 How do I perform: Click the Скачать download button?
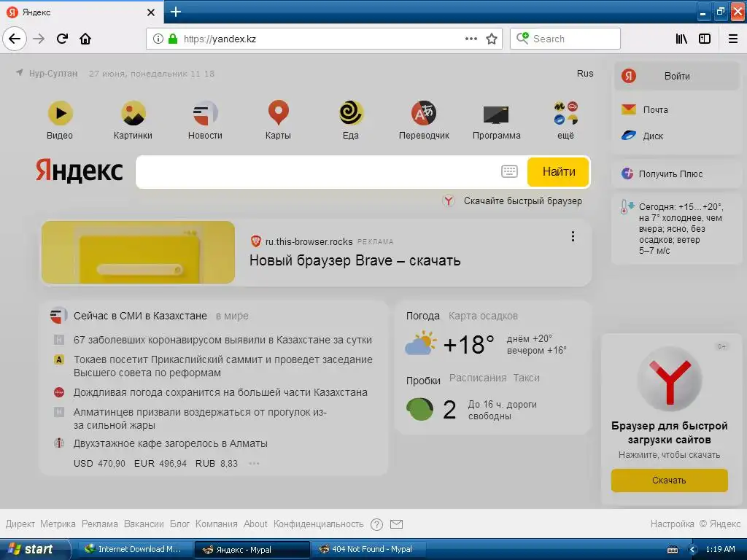point(670,481)
